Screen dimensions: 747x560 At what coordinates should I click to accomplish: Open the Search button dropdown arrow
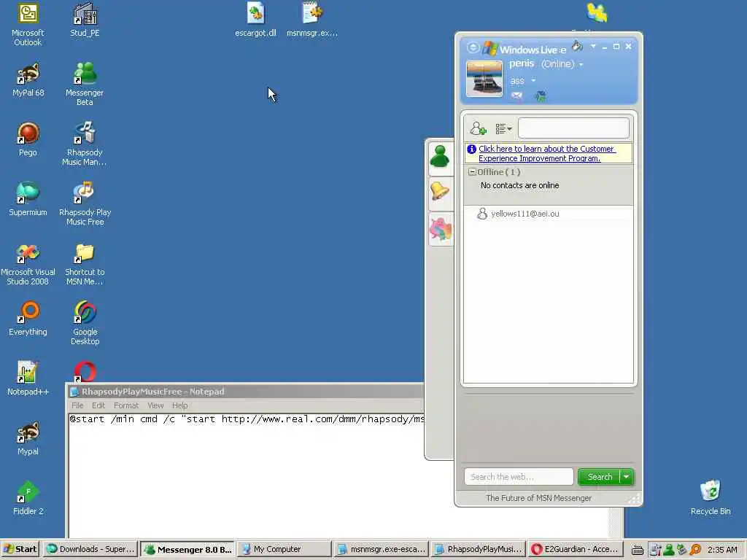tap(627, 477)
